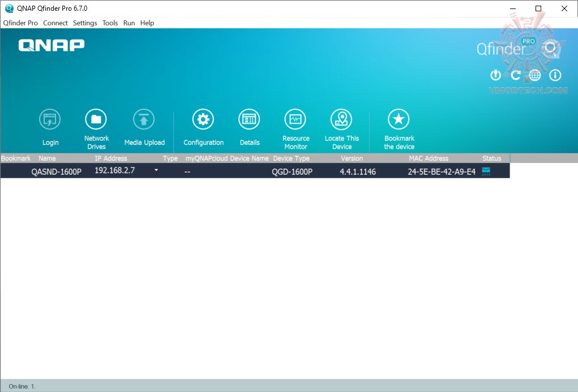Maximize the Qfinder Pro window
This screenshot has height=392, width=578.
[x=538, y=8]
